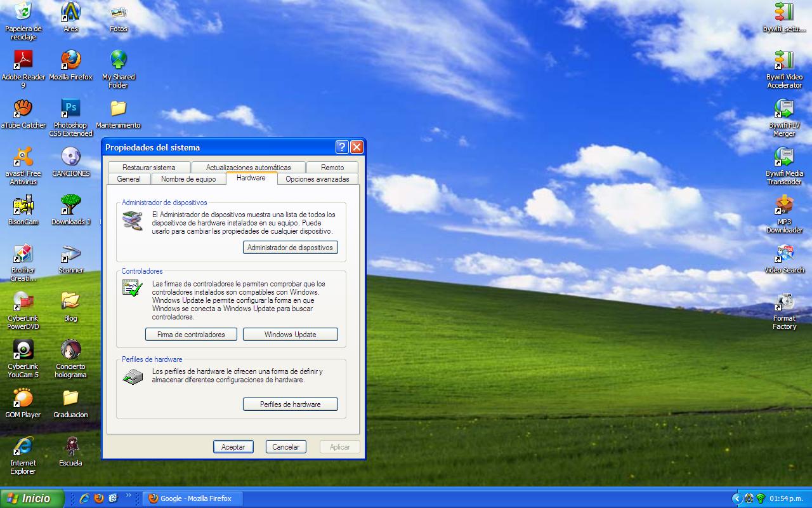Select the bywifi_setup desktop icon
Viewport: 812px width, 508px height.
tap(784, 18)
